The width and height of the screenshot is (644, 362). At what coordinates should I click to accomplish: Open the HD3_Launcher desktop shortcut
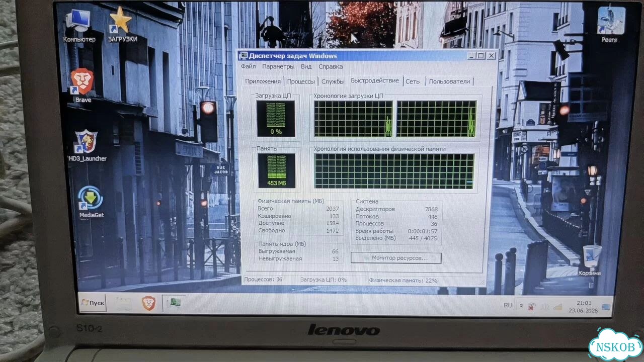point(87,146)
